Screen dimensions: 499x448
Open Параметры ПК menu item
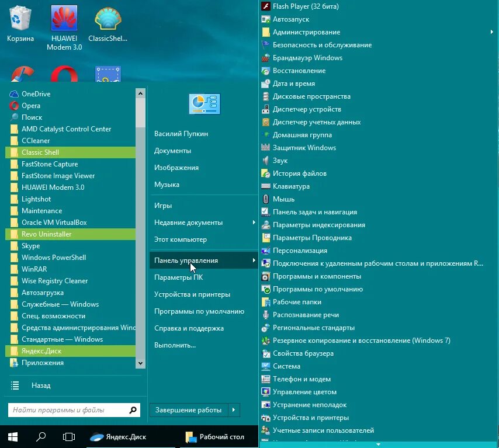[204, 277]
